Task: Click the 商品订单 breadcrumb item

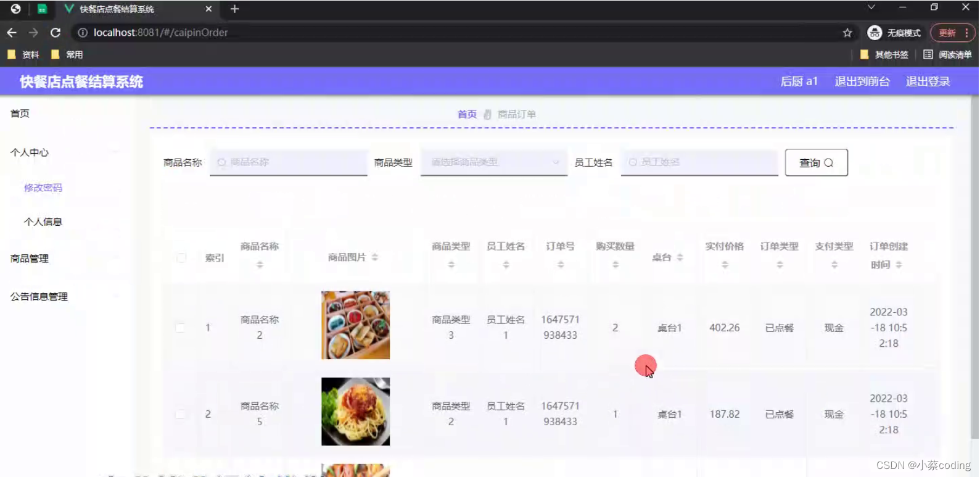Action: 517,114
